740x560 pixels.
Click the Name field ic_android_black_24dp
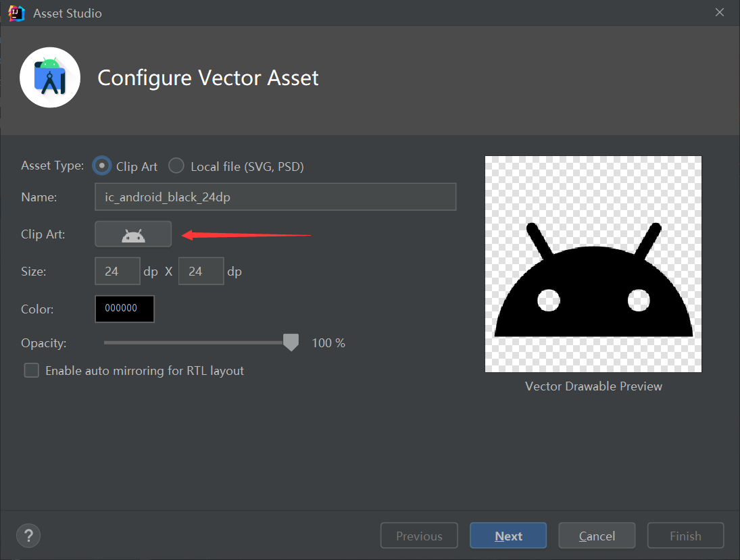[276, 197]
